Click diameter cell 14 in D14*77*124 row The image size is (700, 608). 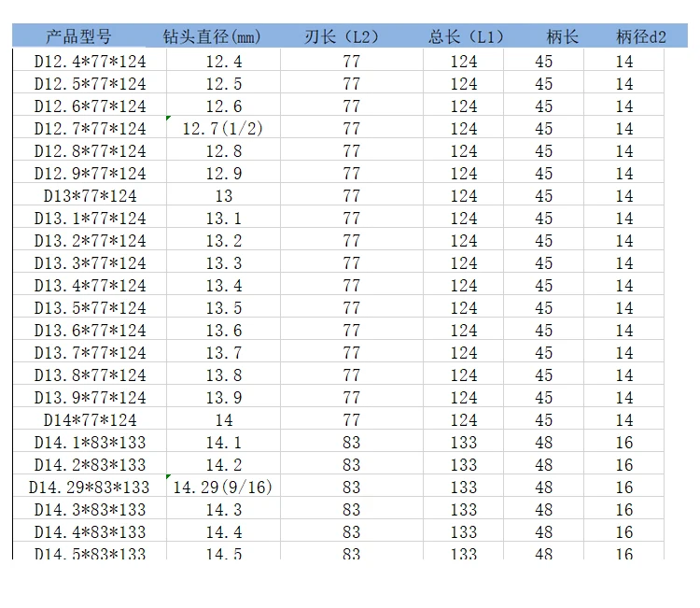point(223,420)
